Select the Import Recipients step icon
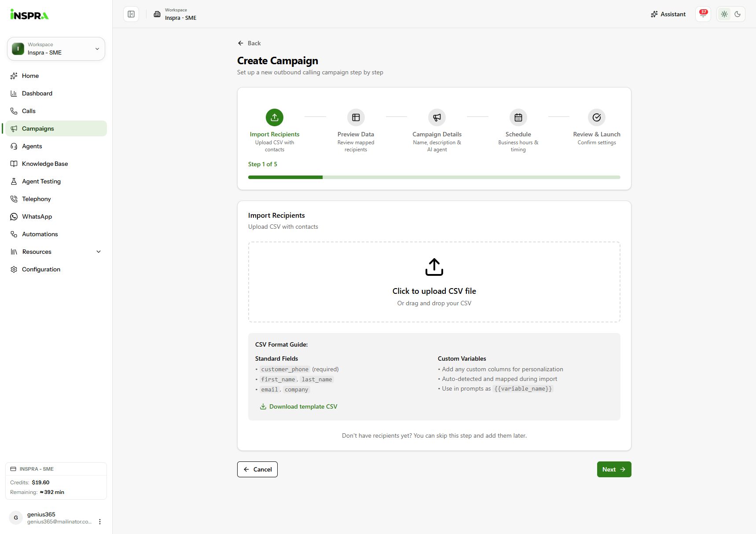This screenshot has width=756, height=534. [x=275, y=117]
